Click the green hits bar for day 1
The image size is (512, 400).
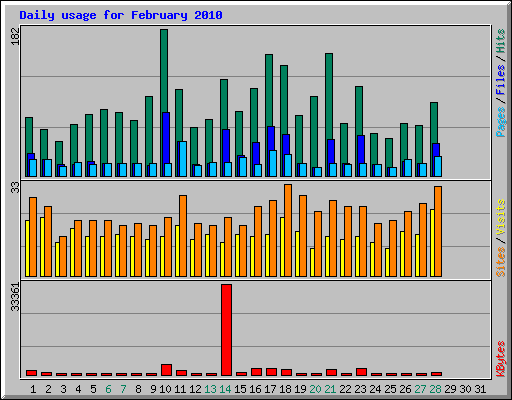(x=29, y=135)
